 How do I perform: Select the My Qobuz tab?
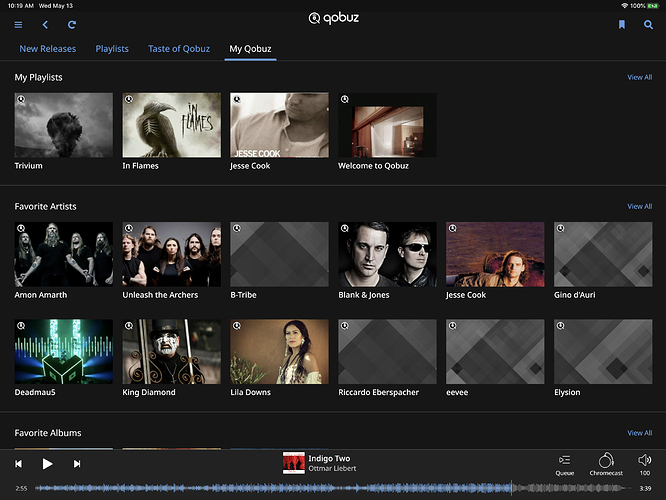250,49
